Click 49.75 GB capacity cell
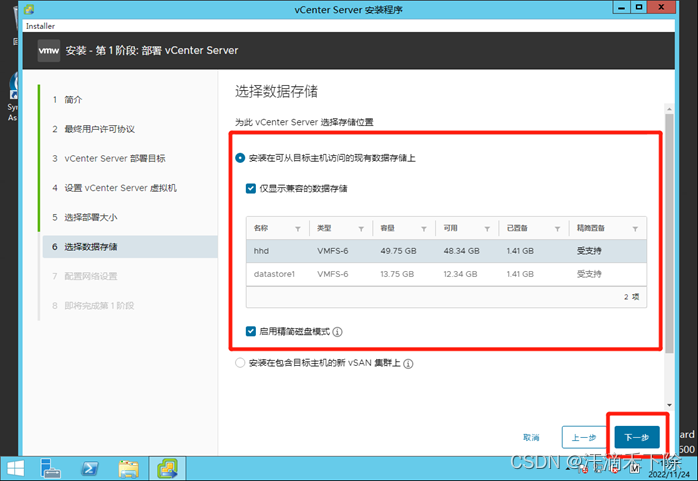This screenshot has height=481, width=698. pyautogui.click(x=398, y=251)
